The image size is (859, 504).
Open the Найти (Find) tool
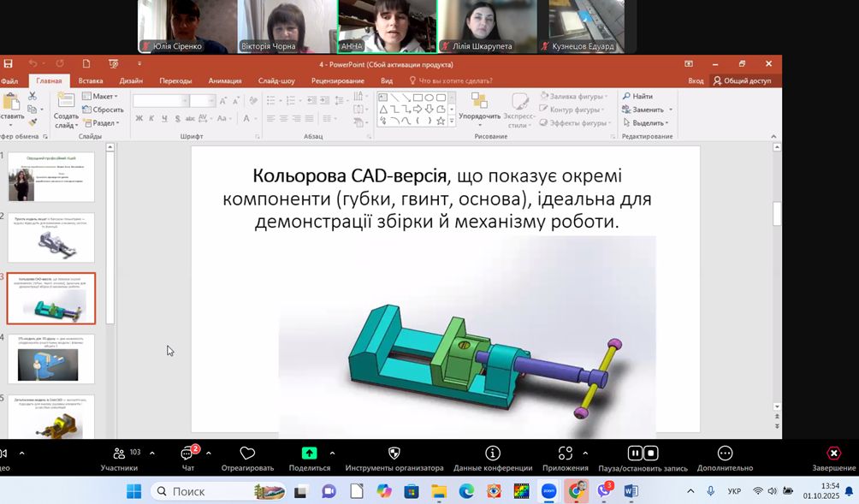642,96
